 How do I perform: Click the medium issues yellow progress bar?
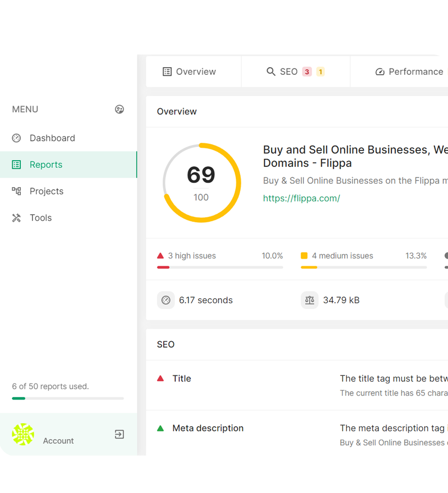coord(364,267)
